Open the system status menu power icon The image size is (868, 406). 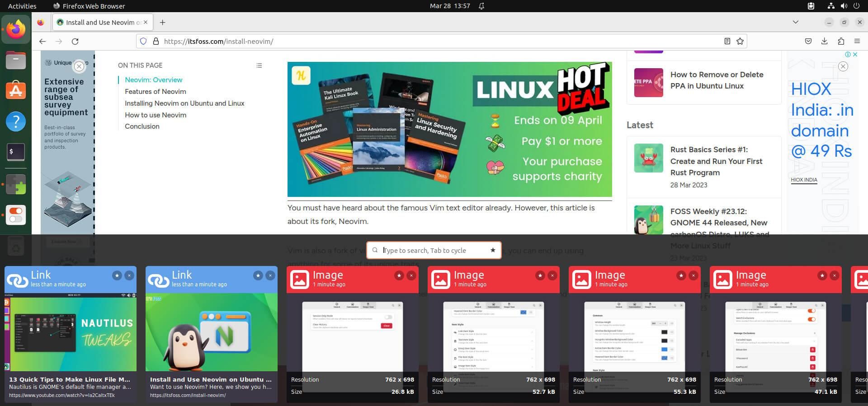[856, 6]
